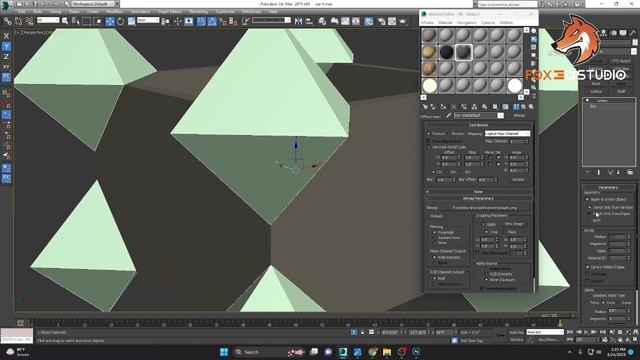
Task: Expand the Noise rollout
Action: [x=478, y=191]
